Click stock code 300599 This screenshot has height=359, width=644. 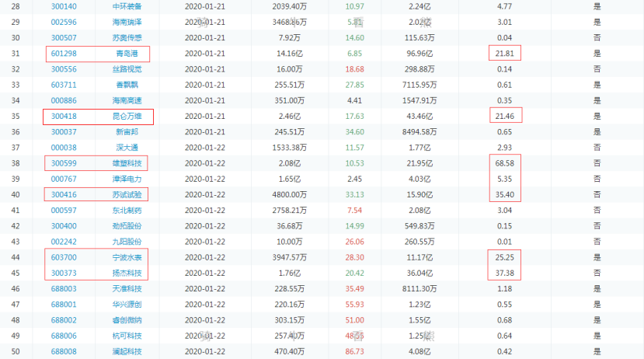64,163
